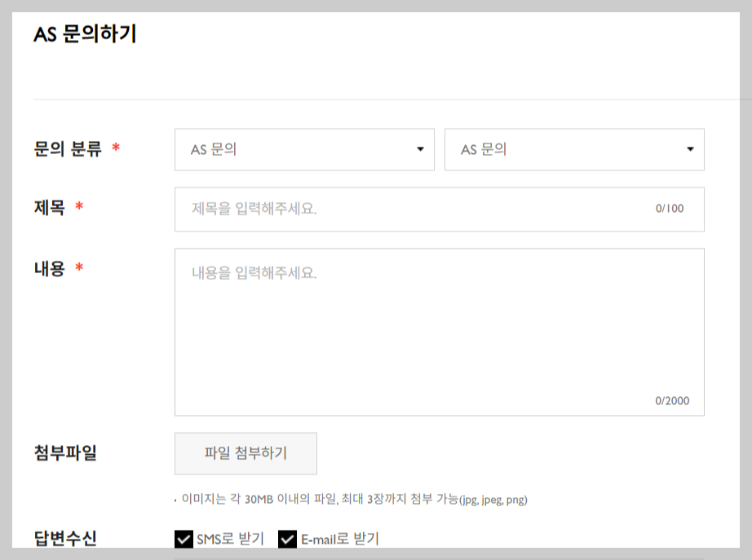Uncheck the E-mail로 받기 checkbox
752x560 pixels.
287,539
